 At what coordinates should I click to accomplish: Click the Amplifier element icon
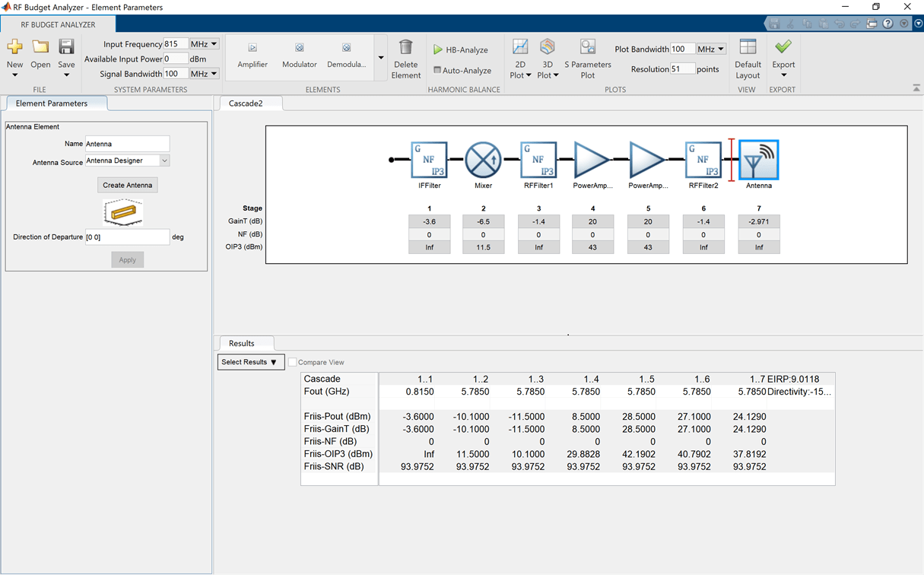[x=252, y=49]
